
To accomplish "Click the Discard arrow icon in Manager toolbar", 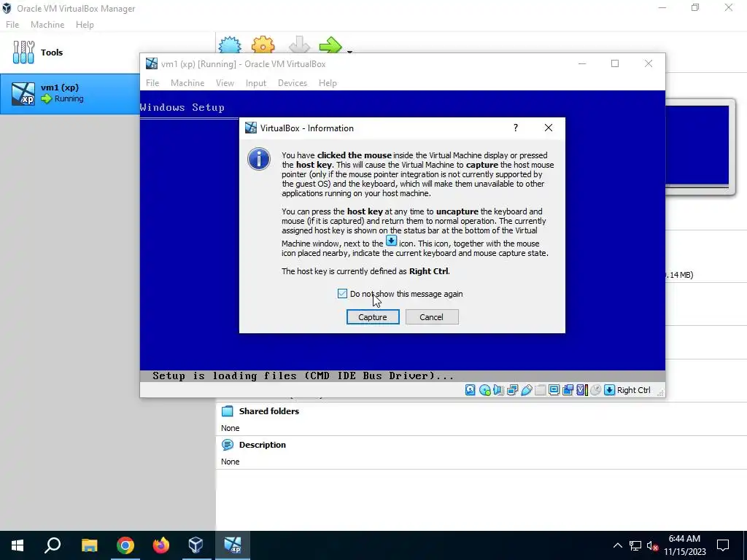I will [299, 44].
